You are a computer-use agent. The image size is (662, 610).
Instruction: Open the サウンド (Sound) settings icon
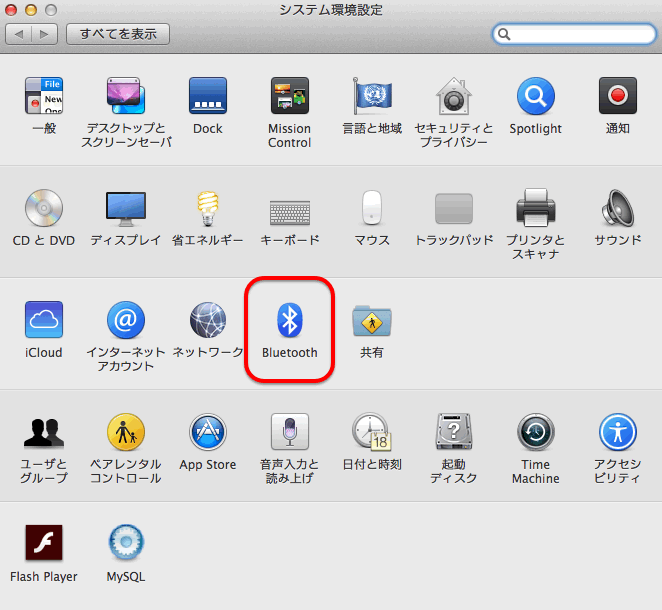click(x=617, y=209)
